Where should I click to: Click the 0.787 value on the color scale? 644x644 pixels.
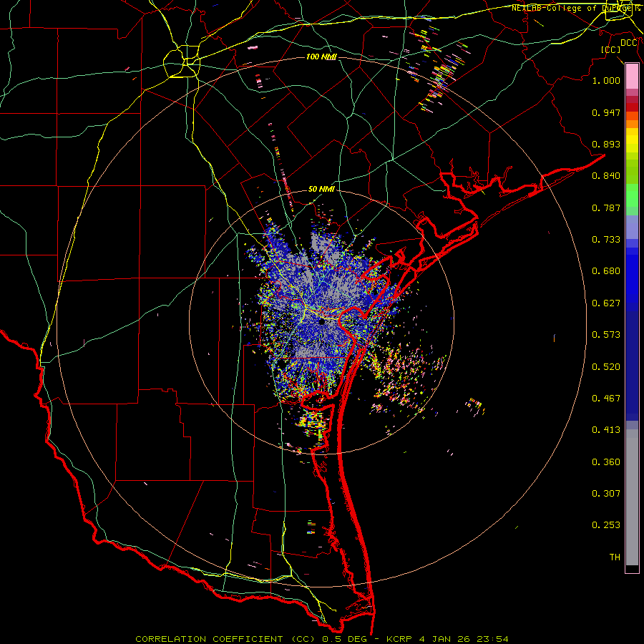606,208
